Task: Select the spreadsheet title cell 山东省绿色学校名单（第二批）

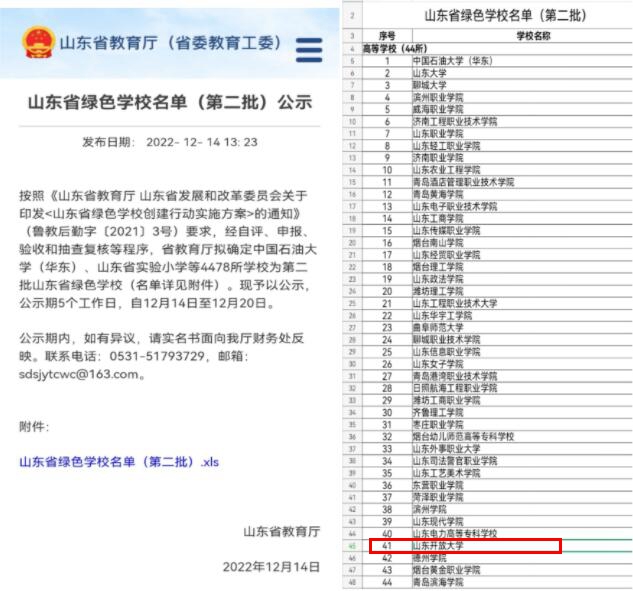Action: (497, 15)
